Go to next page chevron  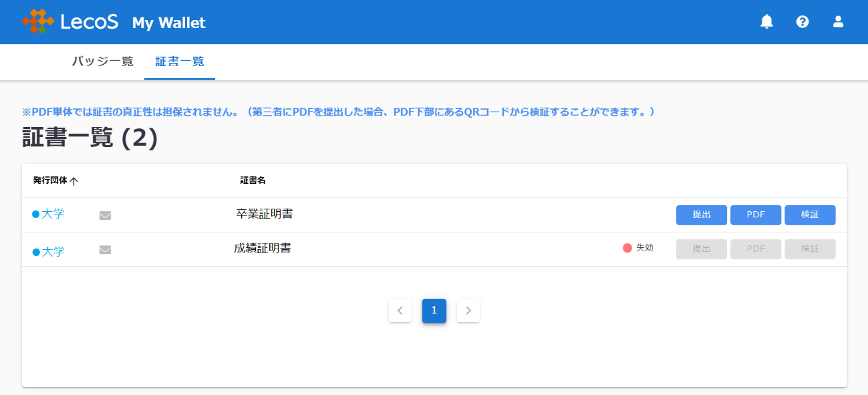[468, 310]
